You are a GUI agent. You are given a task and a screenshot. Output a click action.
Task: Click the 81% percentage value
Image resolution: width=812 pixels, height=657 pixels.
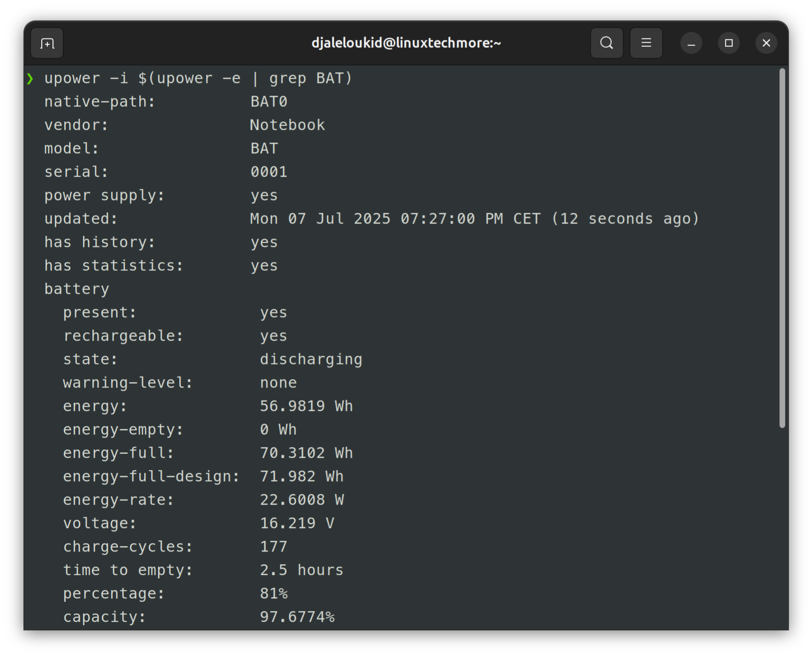pos(273,594)
